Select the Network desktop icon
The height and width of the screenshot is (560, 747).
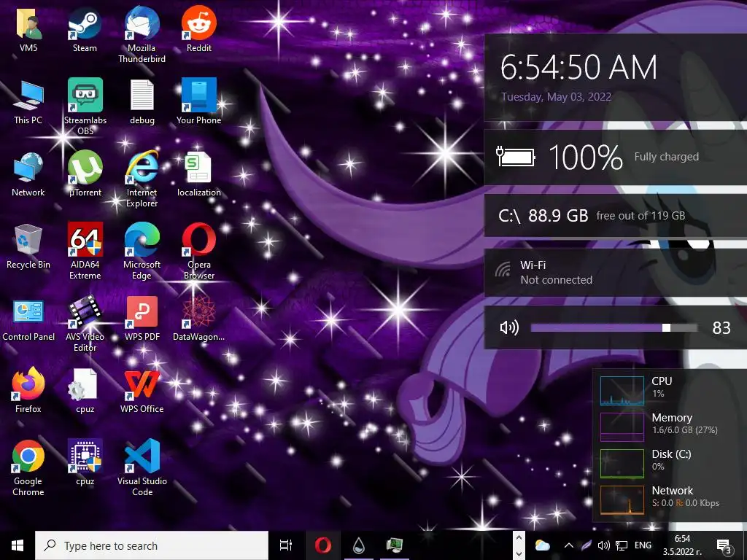28,174
